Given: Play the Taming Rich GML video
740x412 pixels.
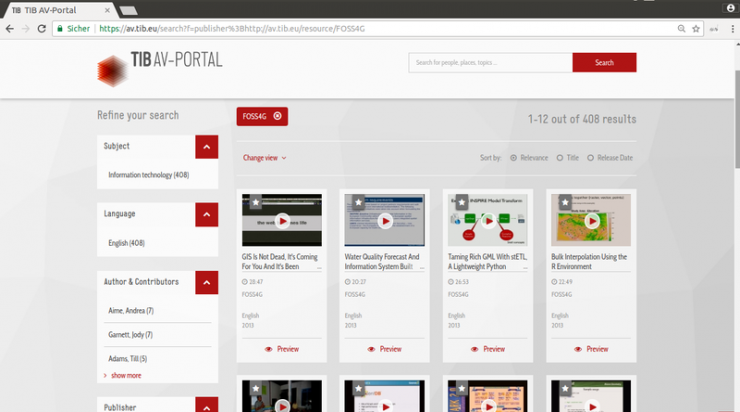Looking at the screenshot, I should click(488, 221).
